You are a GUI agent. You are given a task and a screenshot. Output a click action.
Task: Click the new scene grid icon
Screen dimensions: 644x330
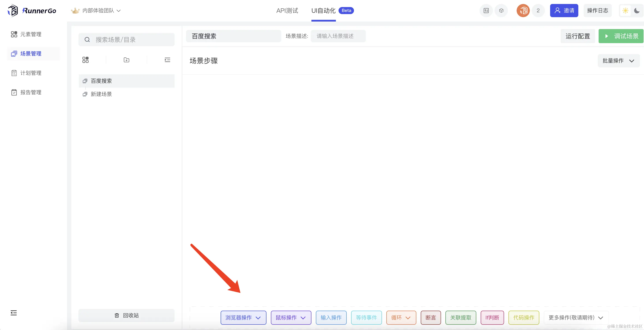coord(86,60)
